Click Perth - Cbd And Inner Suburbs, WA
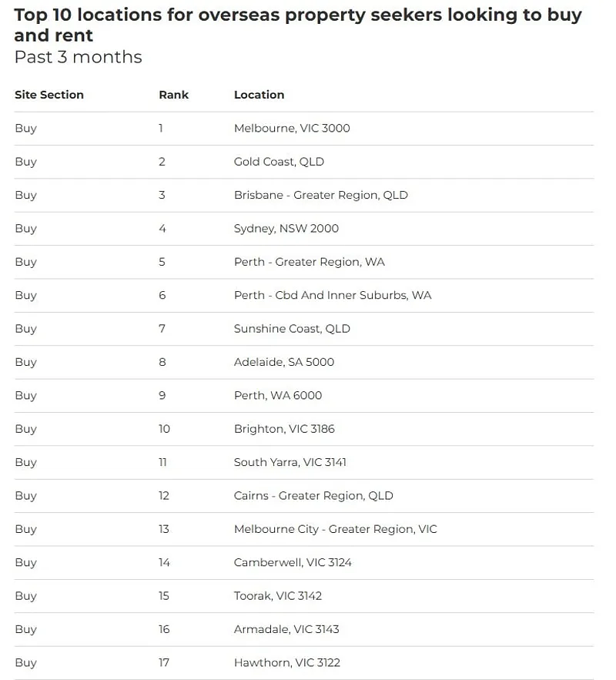The width and height of the screenshot is (616, 680). click(333, 295)
